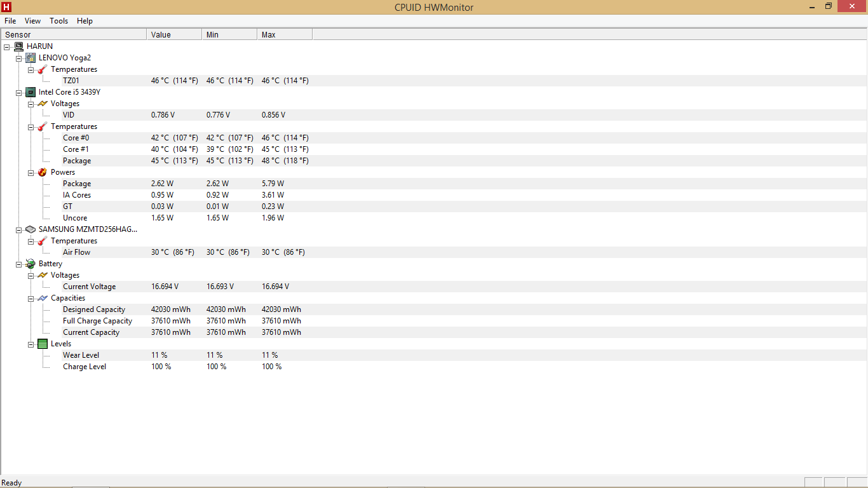The height and width of the screenshot is (488, 868).
Task: Collapse the Intel Core i5 3439Y node
Action: 18,92
